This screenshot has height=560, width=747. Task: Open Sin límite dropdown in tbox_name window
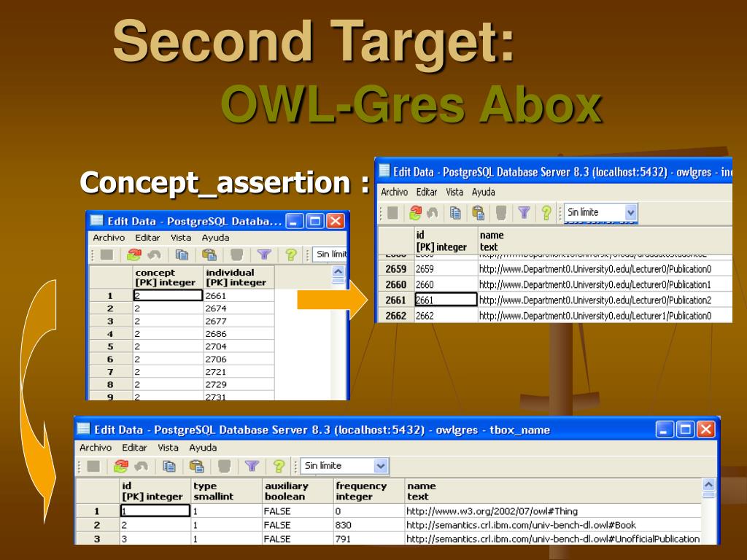[x=381, y=466]
